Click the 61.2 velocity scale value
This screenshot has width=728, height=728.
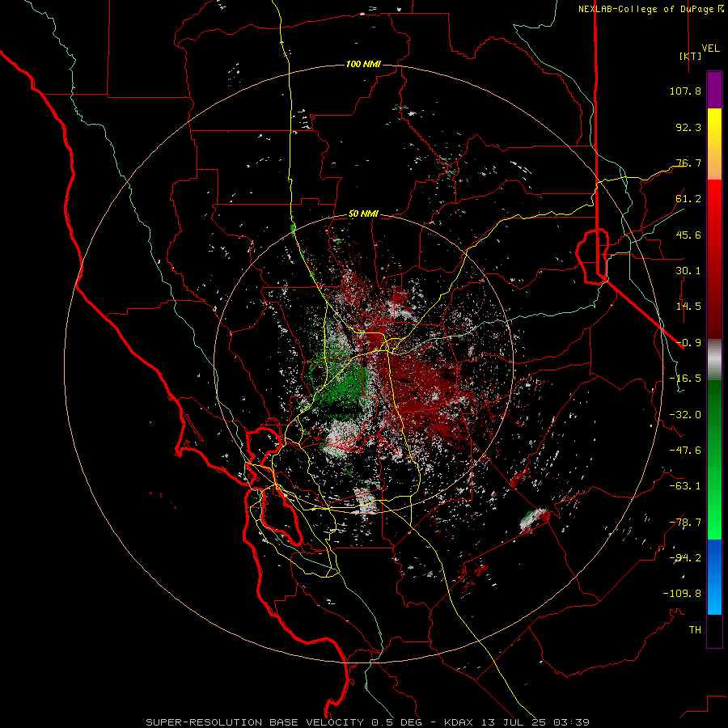click(688, 199)
